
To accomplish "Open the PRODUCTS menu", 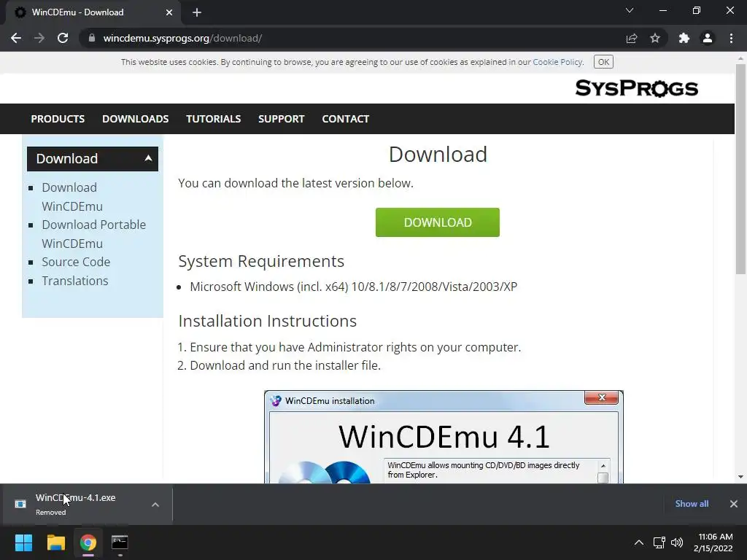I will 58,119.
